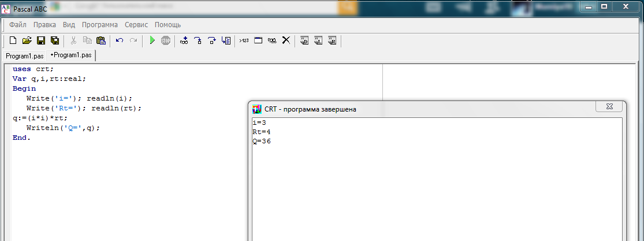Open the Программа menu
This screenshot has height=241, width=644.
[100, 25]
